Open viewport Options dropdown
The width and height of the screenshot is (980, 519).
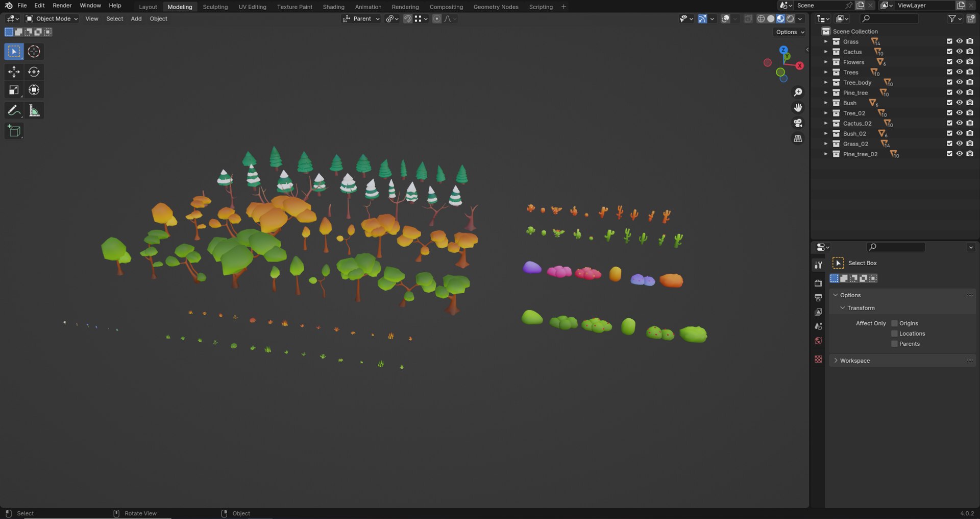click(790, 32)
